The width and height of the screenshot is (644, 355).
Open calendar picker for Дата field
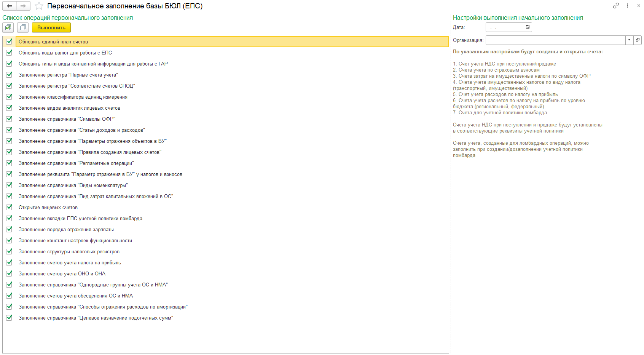(528, 27)
